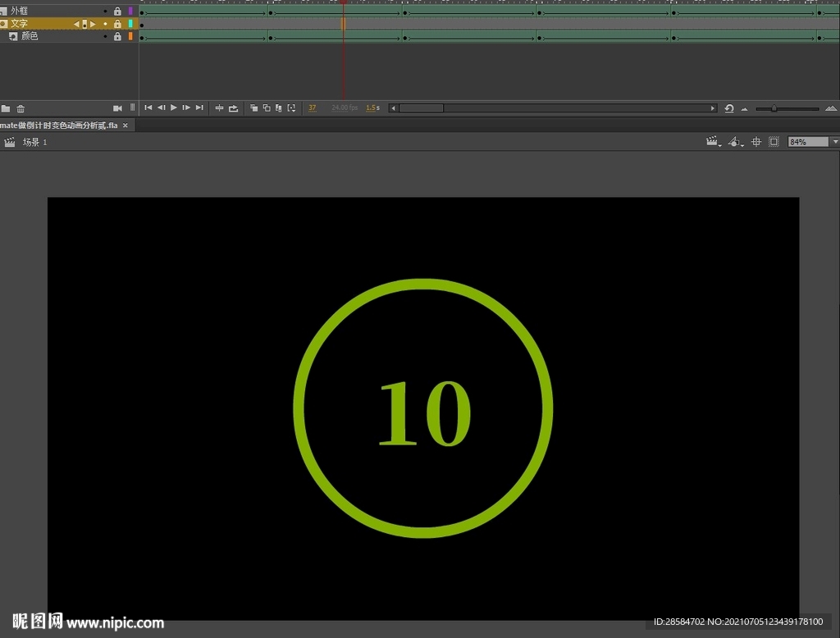Select the 颜色 layer
This screenshot has width=840, height=638.
[x=30, y=36]
